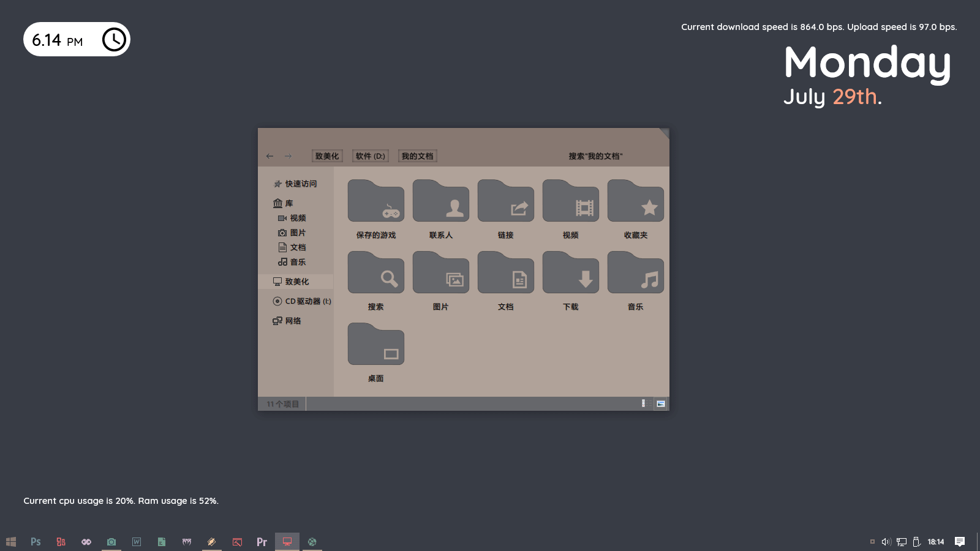Open the 联系人 contacts folder
The width and height of the screenshot is (980, 551).
pyautogui.click(x=440, y=202)
